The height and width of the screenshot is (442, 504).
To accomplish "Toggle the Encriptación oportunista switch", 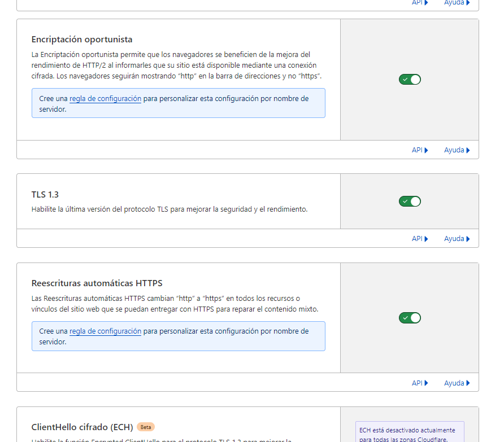I will pos(410,80).
